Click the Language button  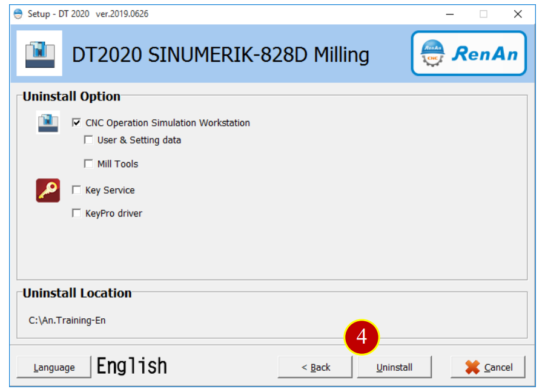coord(54,367)
